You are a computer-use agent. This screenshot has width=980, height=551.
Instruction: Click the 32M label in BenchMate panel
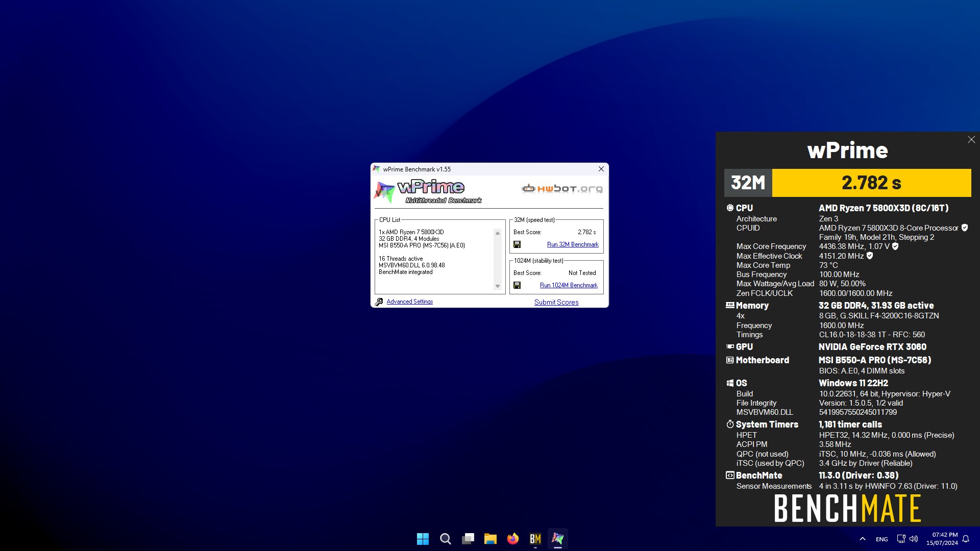click(748, 183)
